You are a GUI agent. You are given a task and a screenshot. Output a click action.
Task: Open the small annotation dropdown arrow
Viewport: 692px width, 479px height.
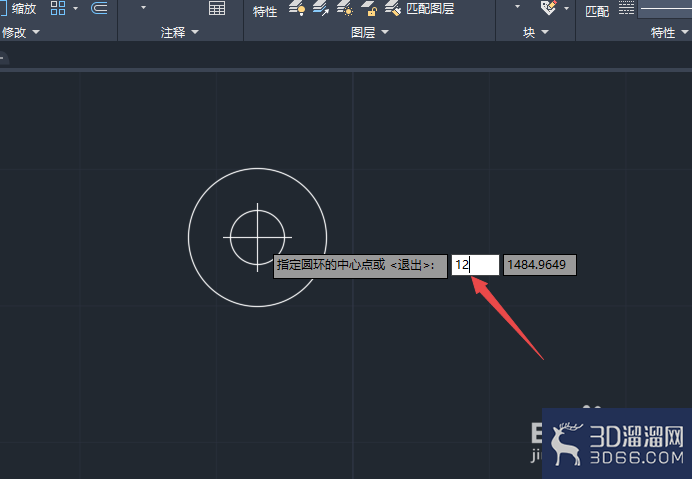pyautogui.click(x=143, y=8)
